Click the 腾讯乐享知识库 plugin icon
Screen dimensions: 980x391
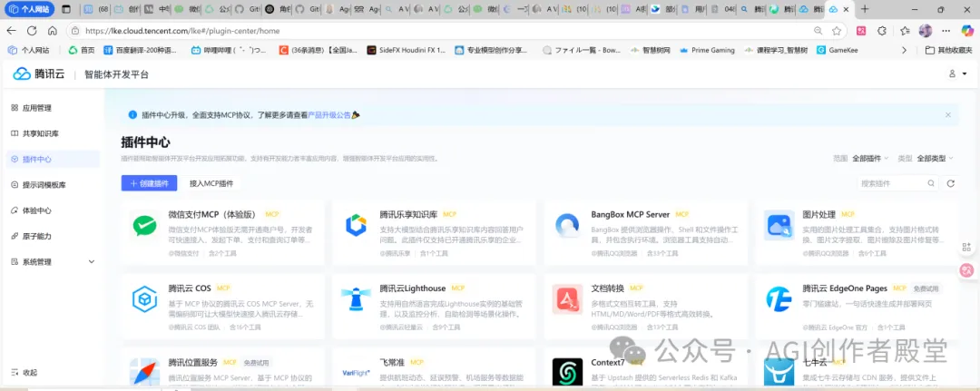pos(356,226)
